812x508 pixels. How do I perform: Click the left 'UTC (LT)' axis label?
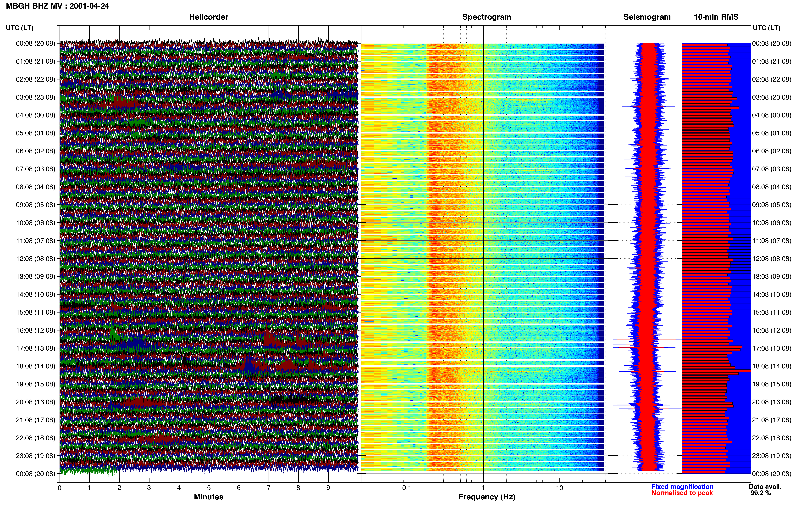(x=19, y=28)
